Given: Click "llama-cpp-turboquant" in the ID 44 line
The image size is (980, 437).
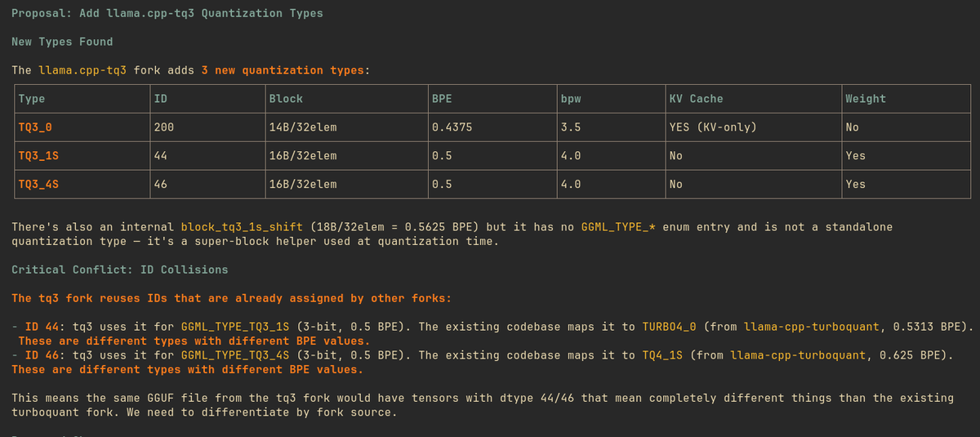Looking at the screenshot, I should click(x=813, y=327).
